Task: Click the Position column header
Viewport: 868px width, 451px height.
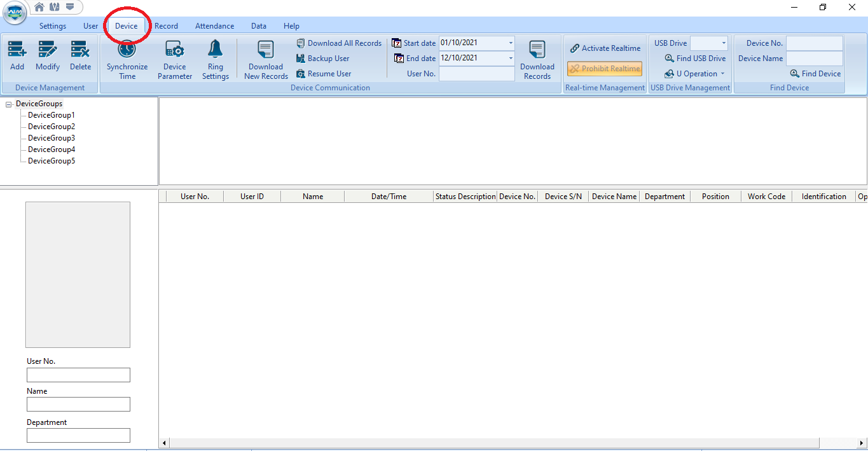Action: point(715,197)
